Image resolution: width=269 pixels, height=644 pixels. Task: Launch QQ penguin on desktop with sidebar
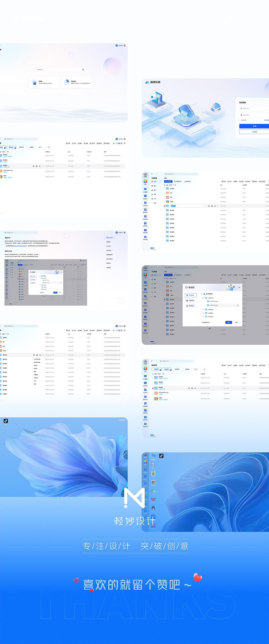pos(153,508)
